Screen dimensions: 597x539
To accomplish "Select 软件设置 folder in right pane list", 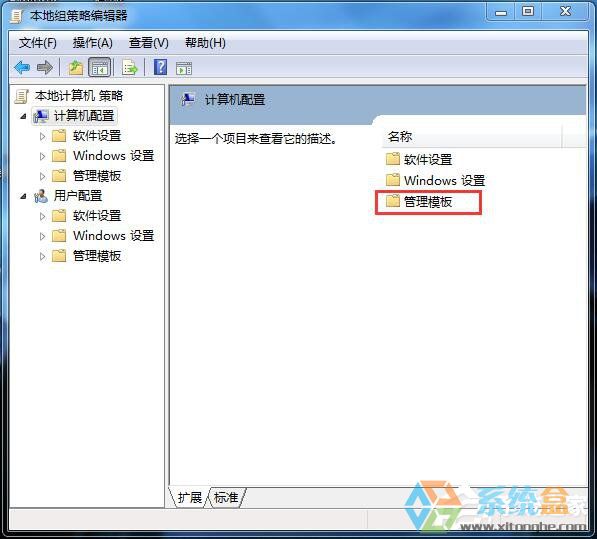I will coord(428,159).
